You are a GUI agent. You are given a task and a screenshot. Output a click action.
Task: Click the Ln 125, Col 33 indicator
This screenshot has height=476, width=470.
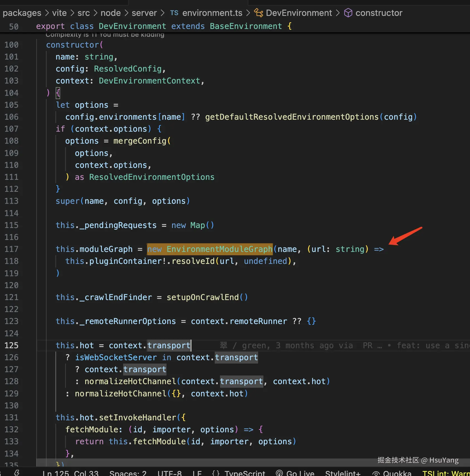(70, 473)
